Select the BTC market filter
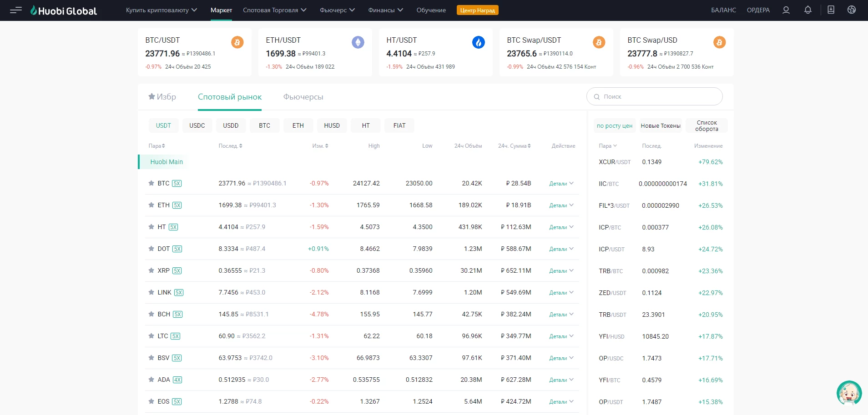The image size is (868, 415). pos(264,125)
